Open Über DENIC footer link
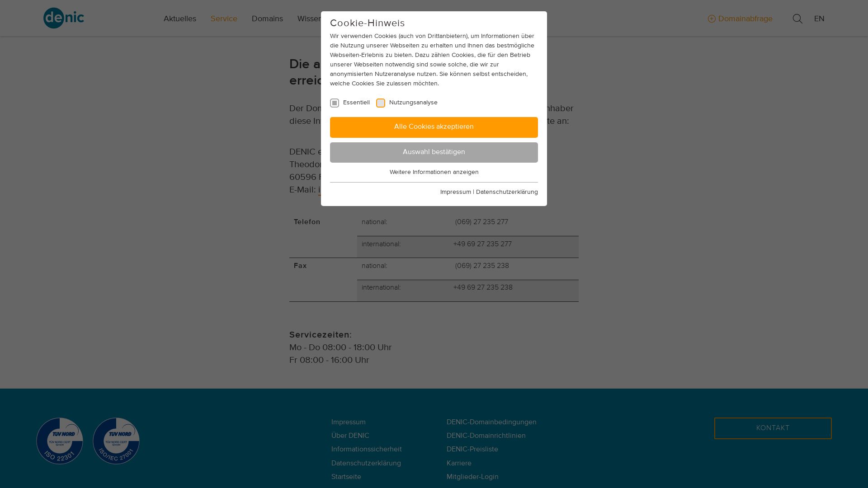Screen dimensions: 868x488 point(350,436)
